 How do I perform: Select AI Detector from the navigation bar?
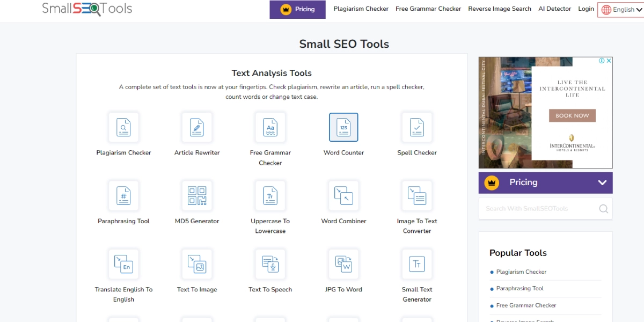point(554,9)
